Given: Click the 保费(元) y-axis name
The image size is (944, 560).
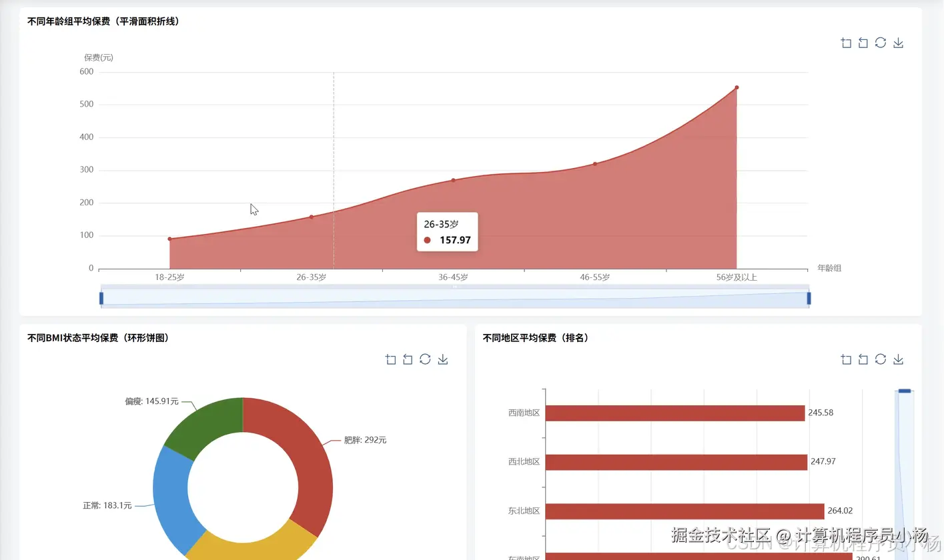Looking at the screenshot, I should tap(99, 57).
